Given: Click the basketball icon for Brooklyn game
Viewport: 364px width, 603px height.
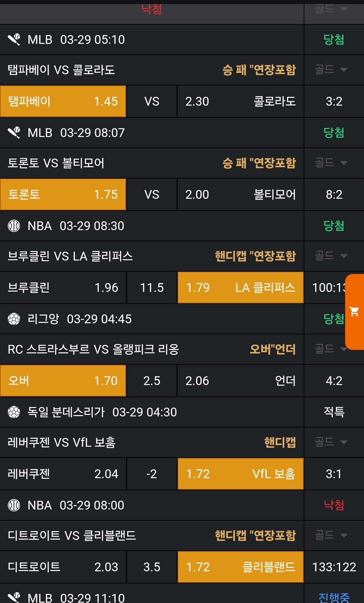Looking at the screenshot, I should [x=14, y=226].
